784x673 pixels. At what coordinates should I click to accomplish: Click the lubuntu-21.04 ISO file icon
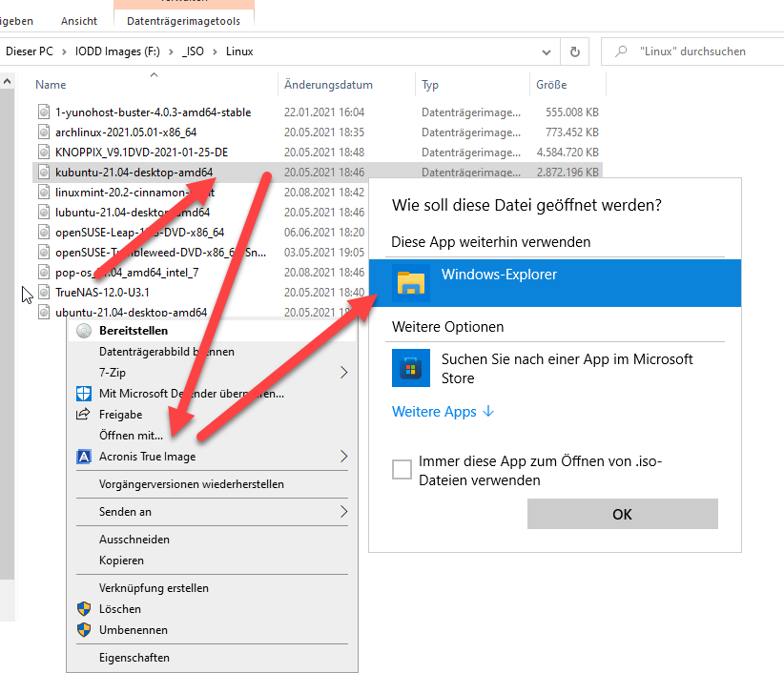click(x=44, y=213)
